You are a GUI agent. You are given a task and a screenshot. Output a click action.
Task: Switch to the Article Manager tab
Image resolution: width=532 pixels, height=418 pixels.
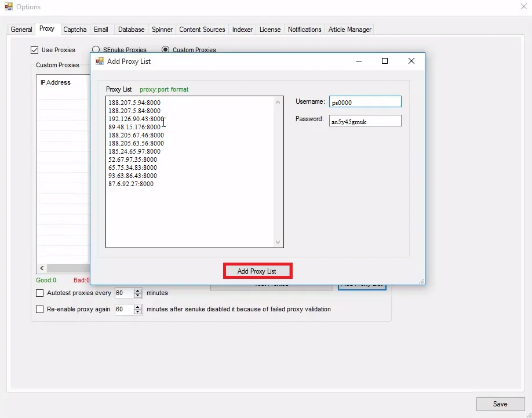click(x=349, y=30)
